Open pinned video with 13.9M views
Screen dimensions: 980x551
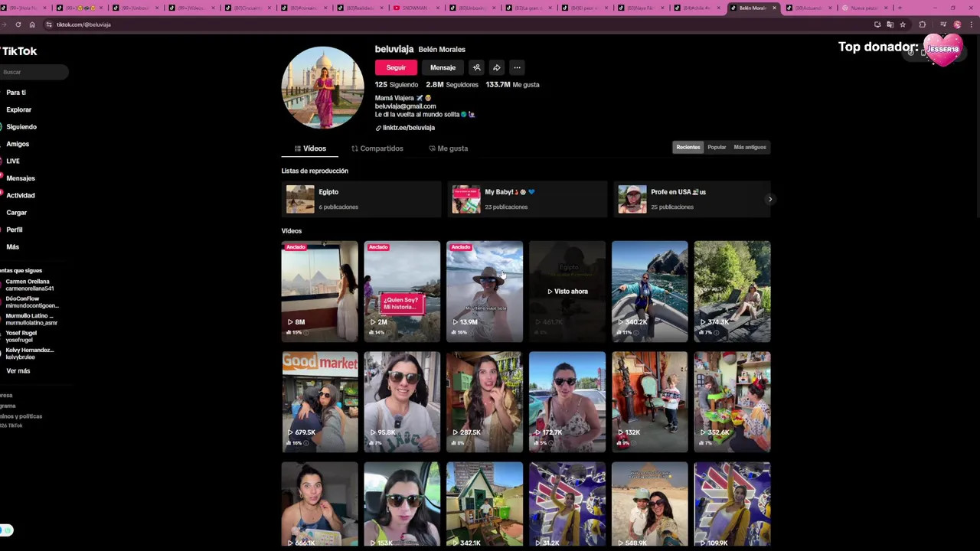pos(485,291)
